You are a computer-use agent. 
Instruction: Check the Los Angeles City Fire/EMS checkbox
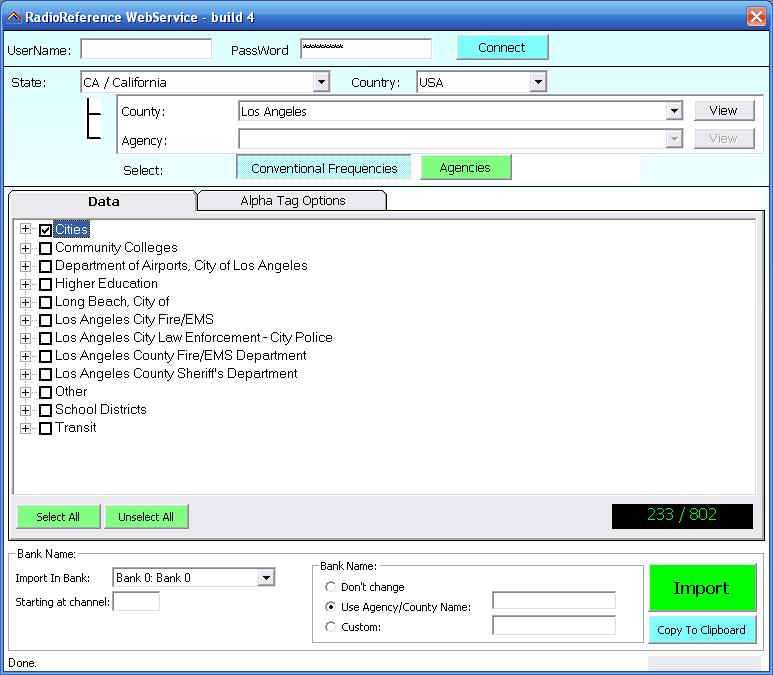coord(45,320)
